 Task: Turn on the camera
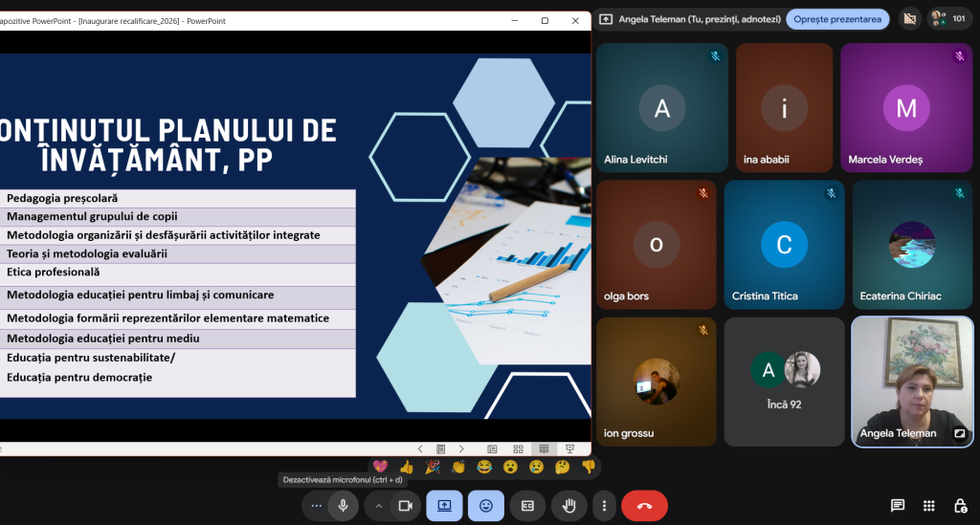[x=405, y=506]
